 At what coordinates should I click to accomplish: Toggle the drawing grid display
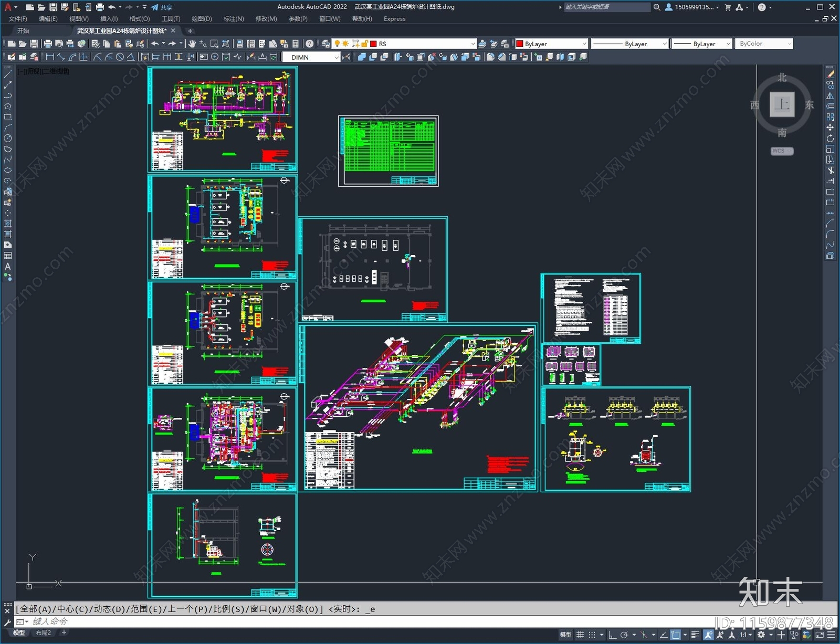point(580,635)
